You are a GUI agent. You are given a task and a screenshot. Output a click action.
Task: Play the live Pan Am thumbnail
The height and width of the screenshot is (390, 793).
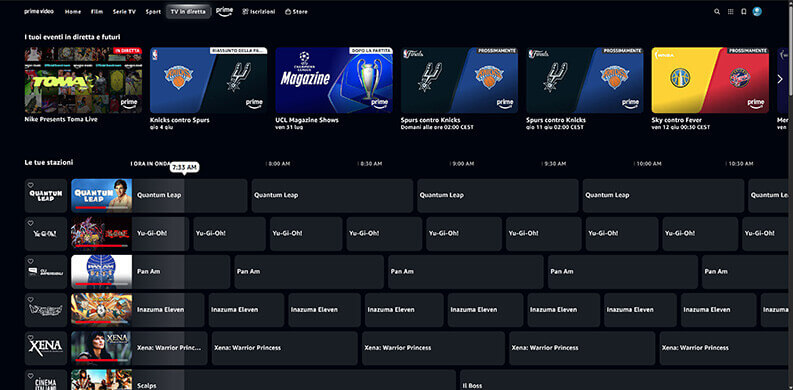click(102, 272)
